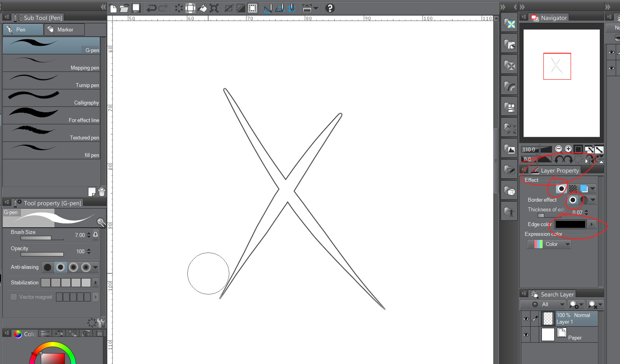The width and height of the screenshot is (620, 364).
Task: Toggle Snap to grid icon
Action: pos(292,8)
